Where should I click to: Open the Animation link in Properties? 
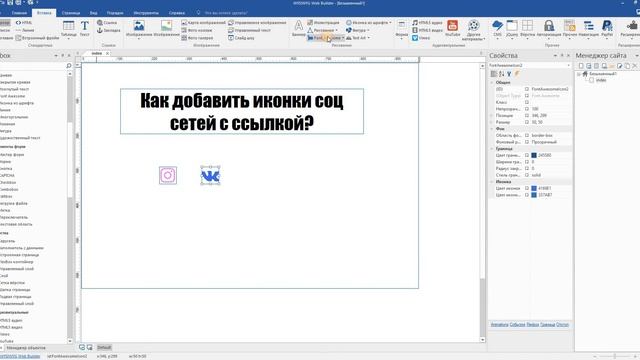pyautogui.click(x=499, y=325)
